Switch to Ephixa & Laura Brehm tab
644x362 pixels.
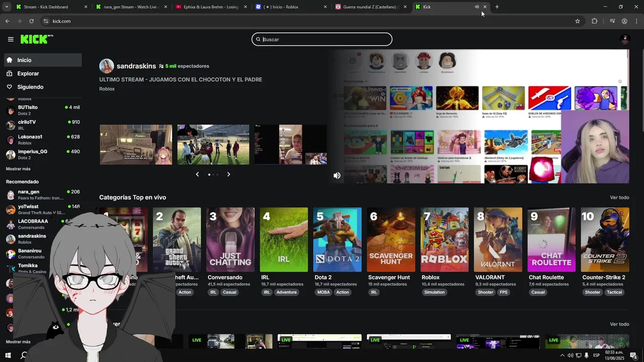pyautogui.click(x=211, y=7)
